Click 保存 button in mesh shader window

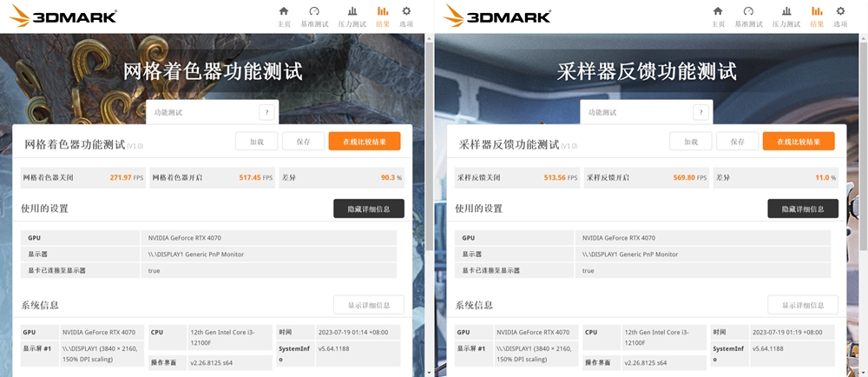(303, 142)
